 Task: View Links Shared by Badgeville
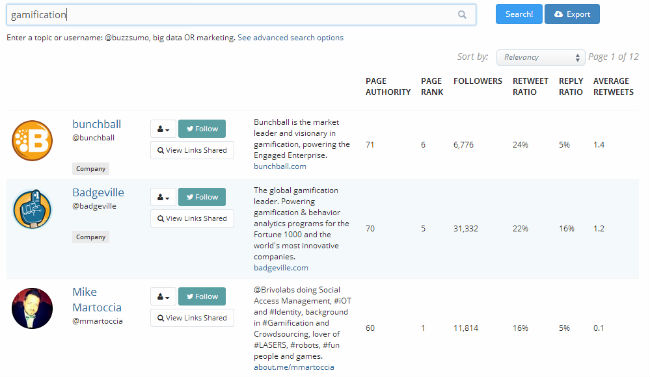tap(192, 218)
